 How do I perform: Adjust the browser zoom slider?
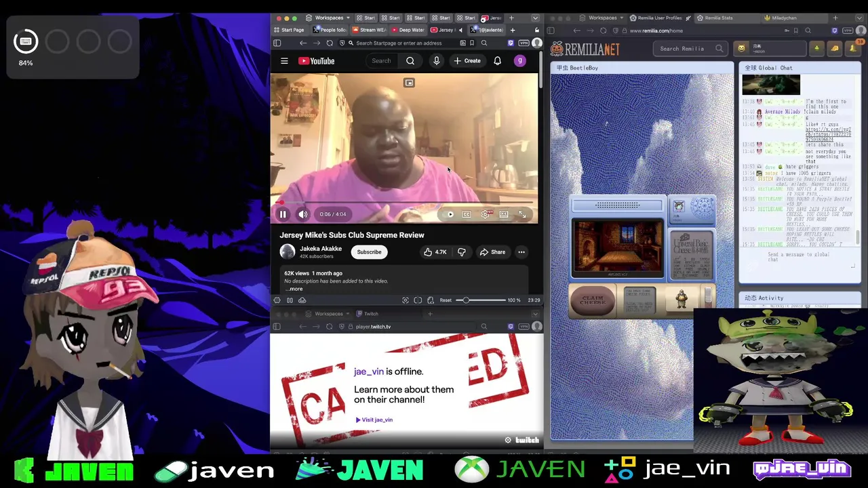coord(481,300)
